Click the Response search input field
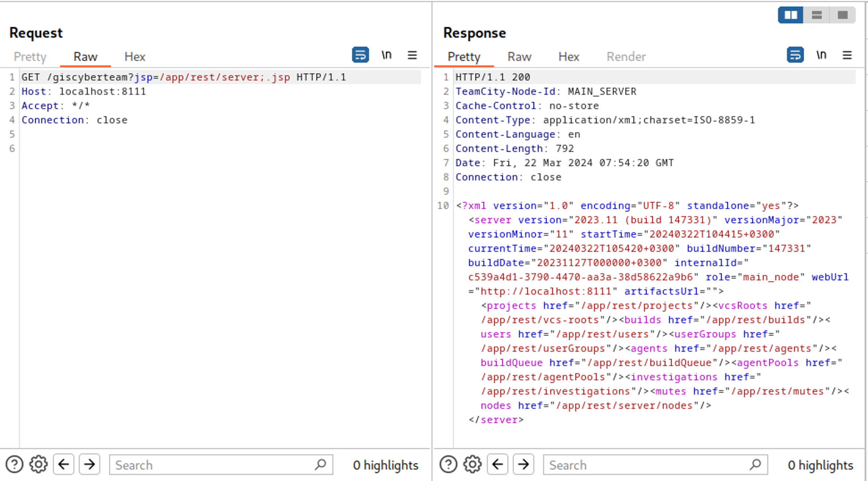Viewport: 868px width, 481px height. click(x=647, y=465)
